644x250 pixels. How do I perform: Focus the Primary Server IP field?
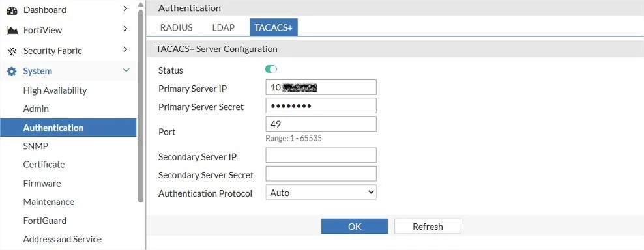coord(321,87)
